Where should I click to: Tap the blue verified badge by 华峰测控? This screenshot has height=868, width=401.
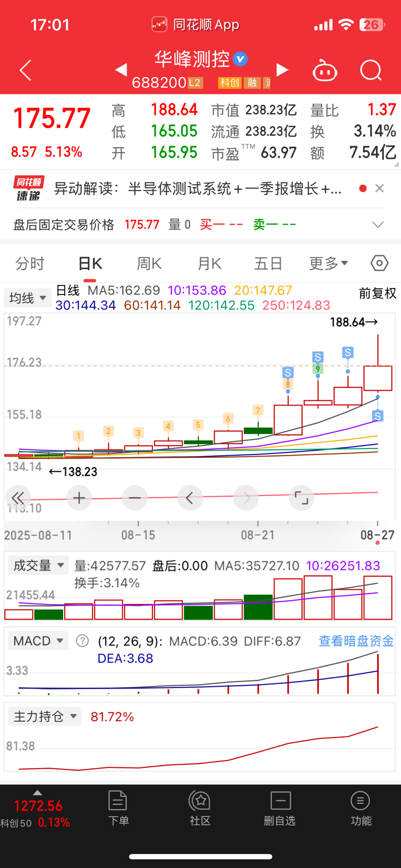[240, 59]
